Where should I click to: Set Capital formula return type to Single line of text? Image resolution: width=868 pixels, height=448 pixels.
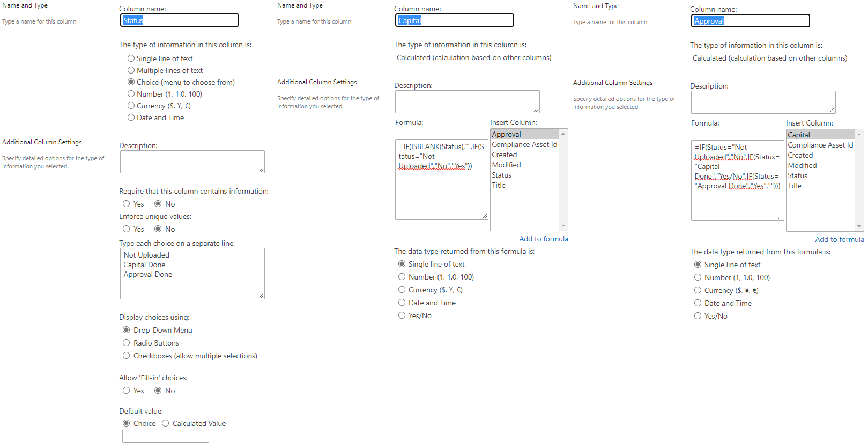coord(402,264)
